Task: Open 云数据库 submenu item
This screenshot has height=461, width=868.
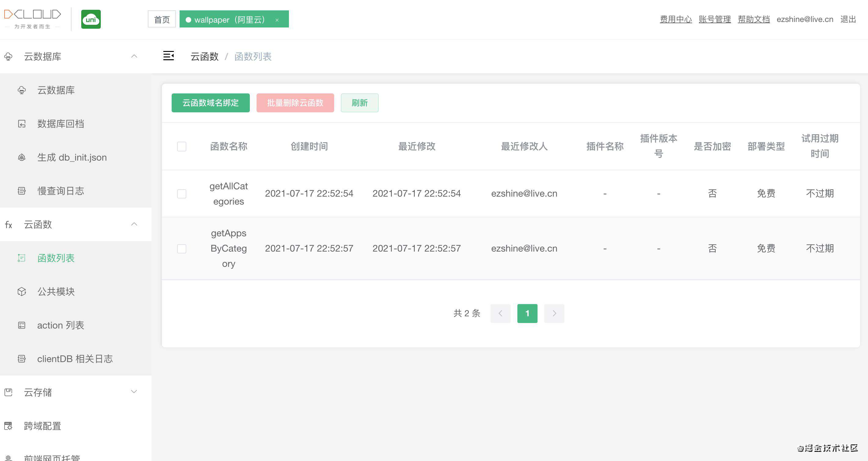Action: 75,90
